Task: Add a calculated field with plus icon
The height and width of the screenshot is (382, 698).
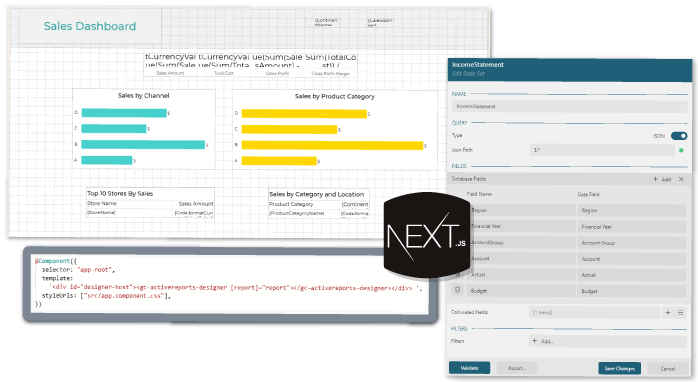Action: [x=668, y=313]
